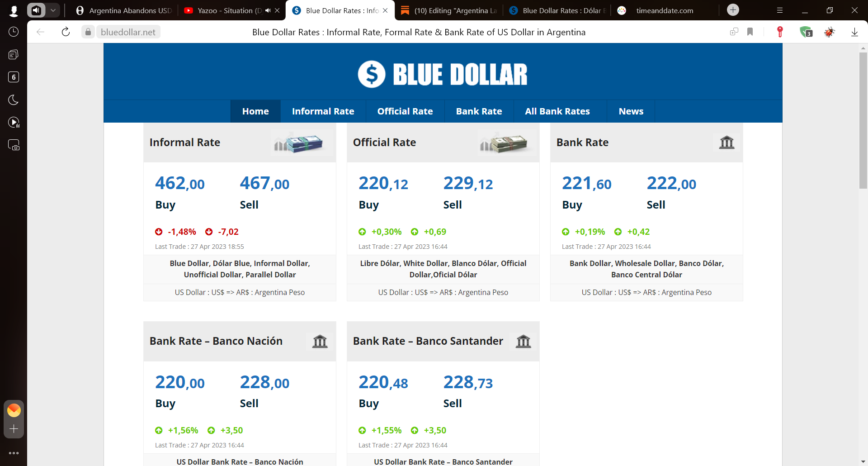Expand the dropdown arrow beside the speaker

click(x=53, y=10)
